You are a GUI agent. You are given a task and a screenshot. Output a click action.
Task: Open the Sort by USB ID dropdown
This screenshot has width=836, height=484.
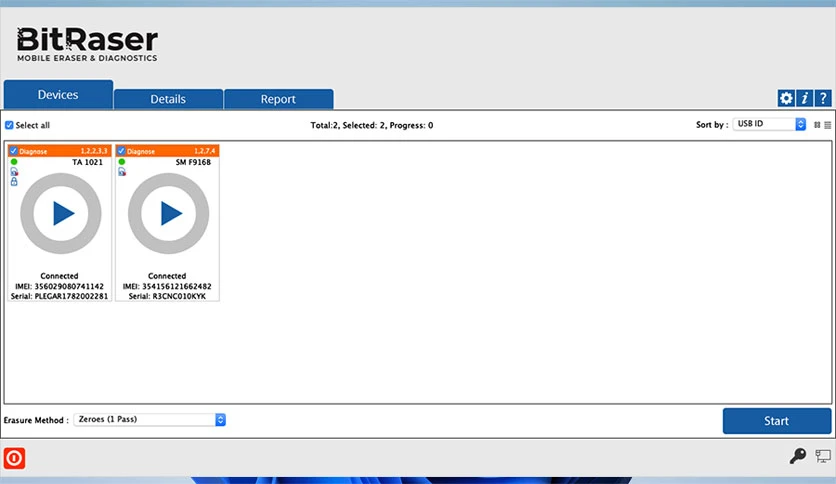click(x=769, y=124)
